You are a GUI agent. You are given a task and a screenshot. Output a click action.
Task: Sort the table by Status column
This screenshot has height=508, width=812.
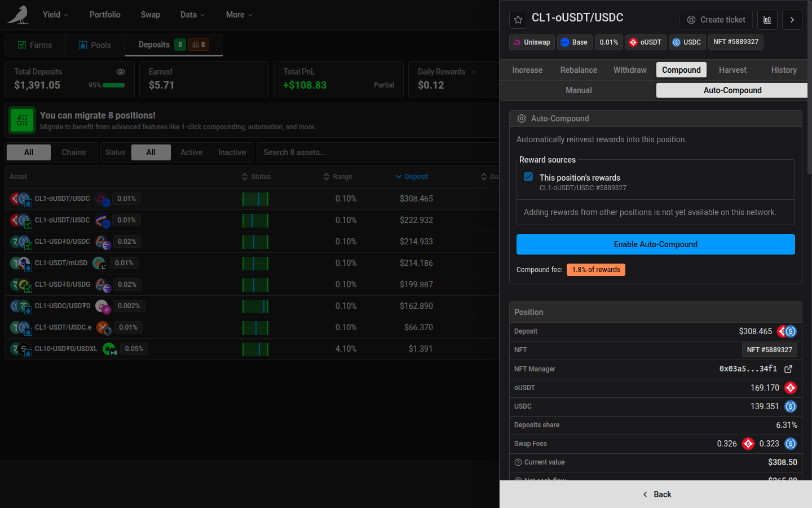tap(257, 177)
